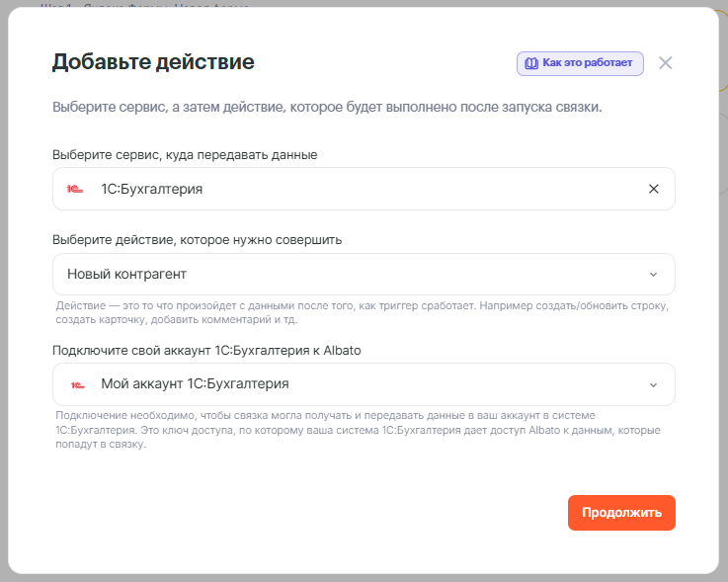Click the subtitle starting with "Выберите сервис, а затем"
The height and width of the screenshot is (582, 728).
point(327,107)
